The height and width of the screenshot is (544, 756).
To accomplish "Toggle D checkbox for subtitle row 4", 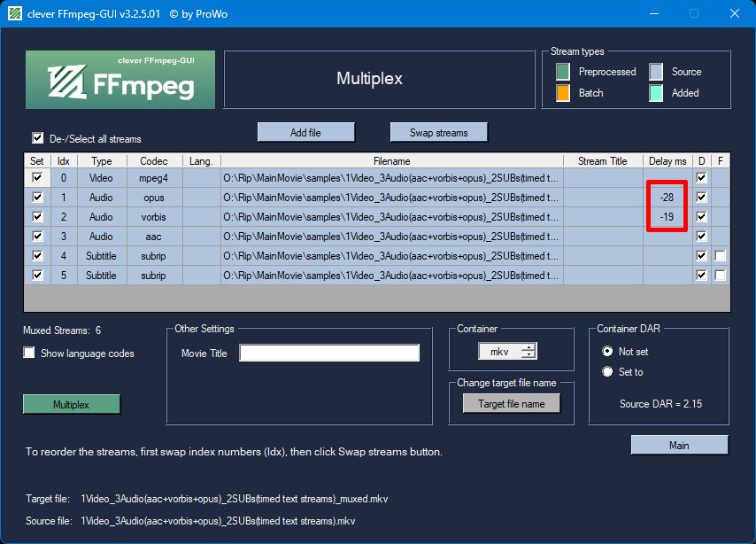I will (x=701, y=255).
